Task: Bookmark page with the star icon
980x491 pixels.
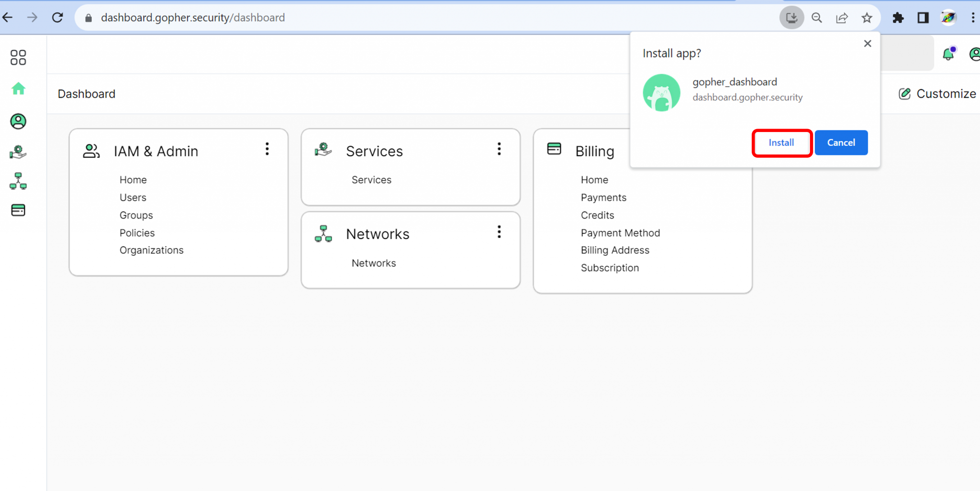Action: [x=867, y=18]
